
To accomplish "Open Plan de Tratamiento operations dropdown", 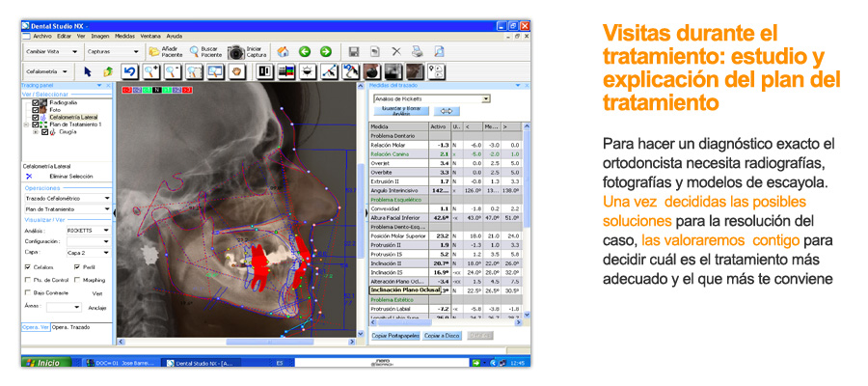I will 68,209.
